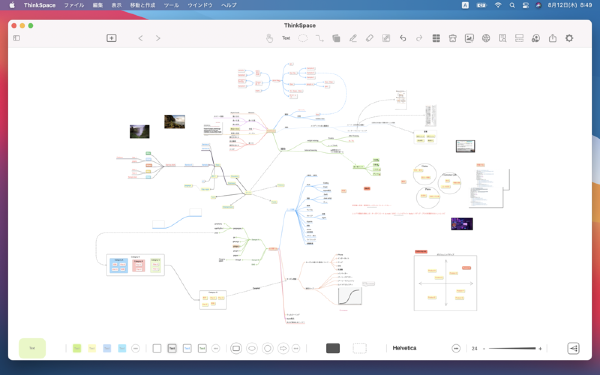Screen dimensions: 600x375
Task: Pick the light cyan Text style preset
Action: (x=122, y=348)
